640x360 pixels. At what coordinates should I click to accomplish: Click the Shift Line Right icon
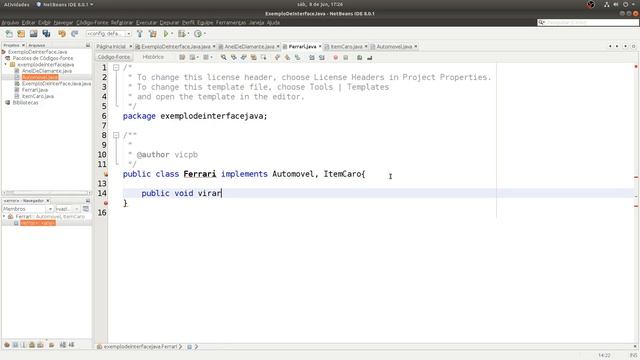[x=322, y=58]
